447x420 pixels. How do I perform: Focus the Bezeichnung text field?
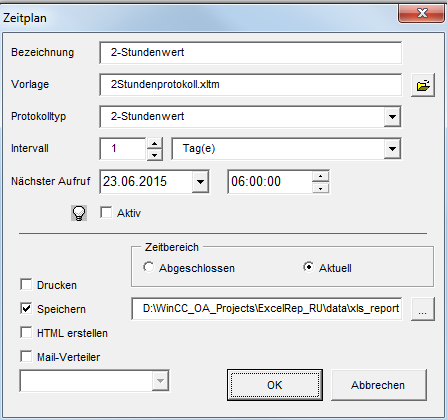(251, 53)
